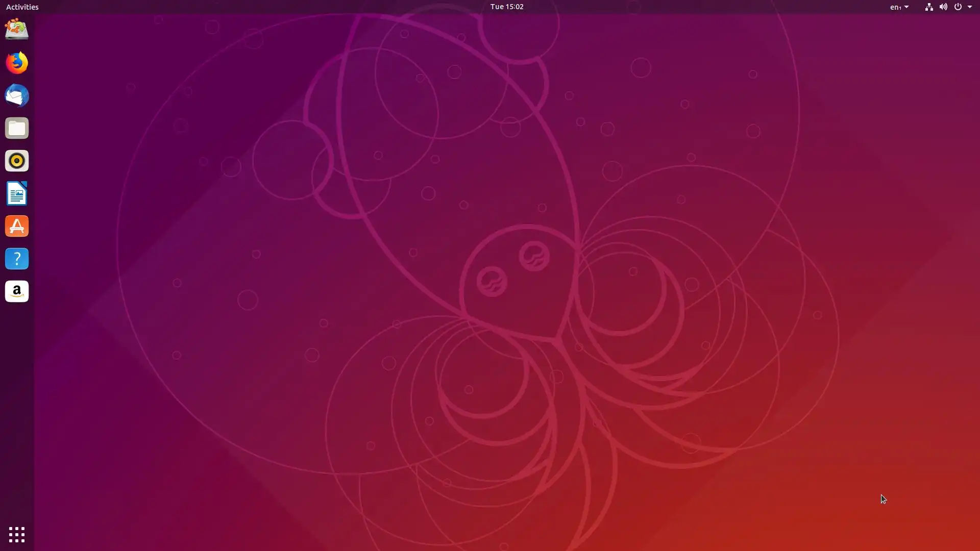The width and height of the screenshot is (980, 551).
Task: Click empty dock space below Amazon icon
Action: [17, 408]
